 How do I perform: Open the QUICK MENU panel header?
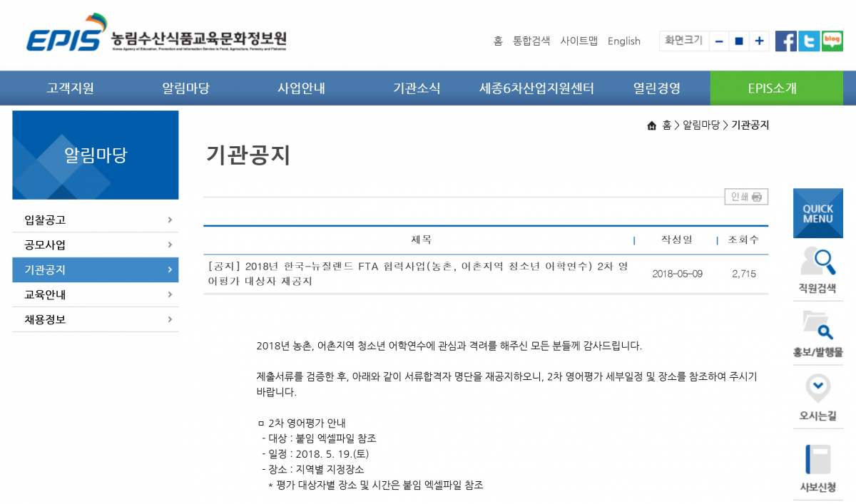817,212
